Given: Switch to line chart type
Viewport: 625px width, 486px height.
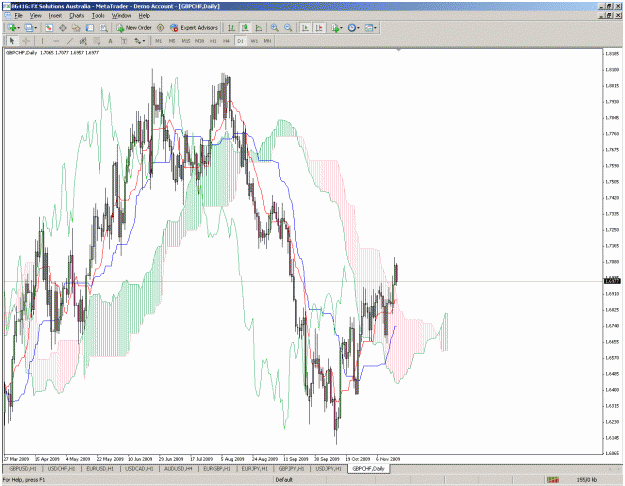Looking at the screenshot, I should [x=258, y=28].
